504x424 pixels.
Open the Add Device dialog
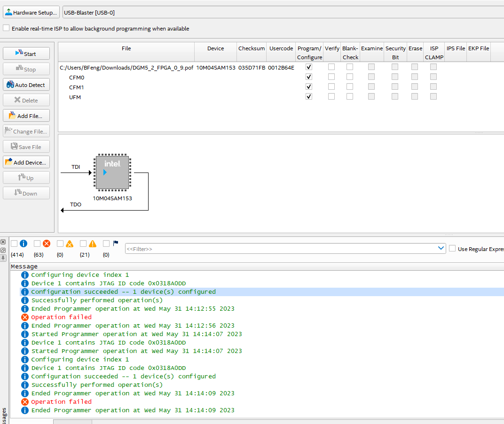[x=26, y=162]
